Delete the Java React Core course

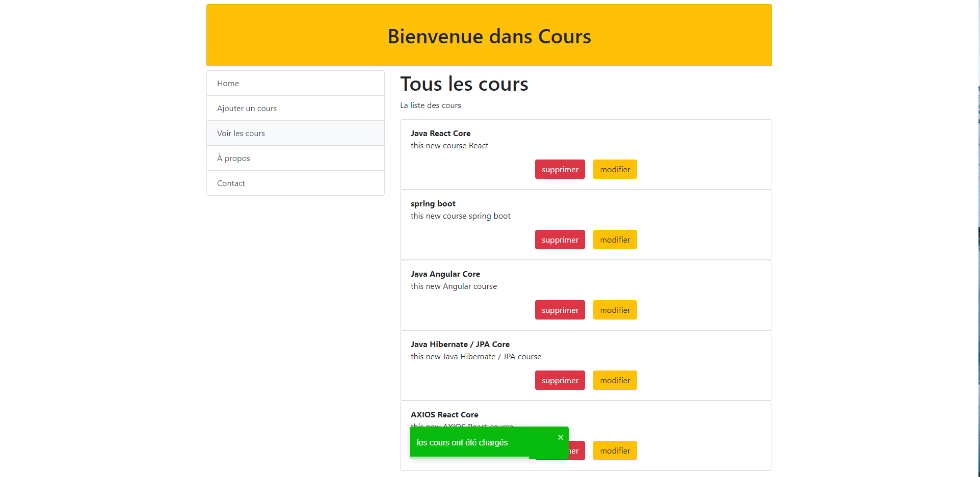[x=560, y=169]
